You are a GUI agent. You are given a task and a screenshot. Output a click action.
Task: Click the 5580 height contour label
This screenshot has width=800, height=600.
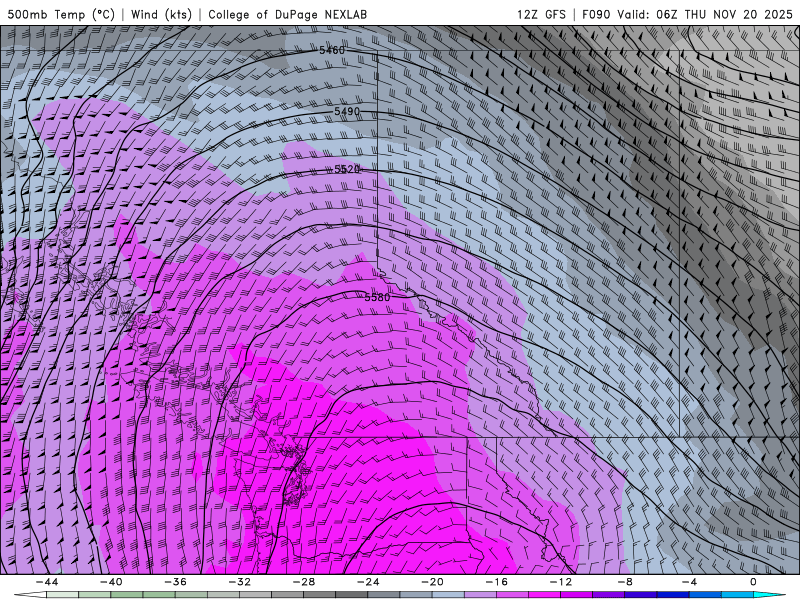pos(377,297)
